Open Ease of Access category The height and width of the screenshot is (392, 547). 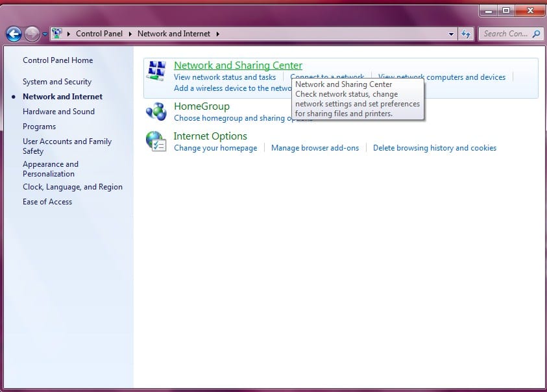click(47, 202)
